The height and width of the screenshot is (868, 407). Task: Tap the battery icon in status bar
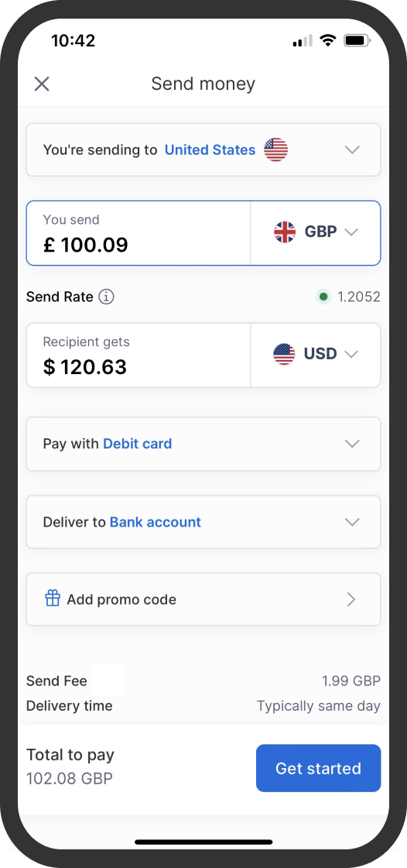357,40
